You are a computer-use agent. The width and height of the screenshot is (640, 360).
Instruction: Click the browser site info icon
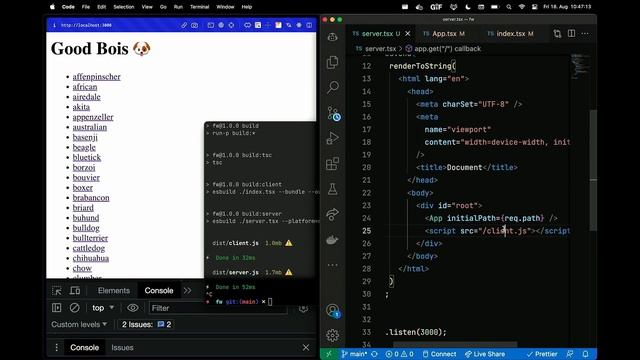point(54,25)
